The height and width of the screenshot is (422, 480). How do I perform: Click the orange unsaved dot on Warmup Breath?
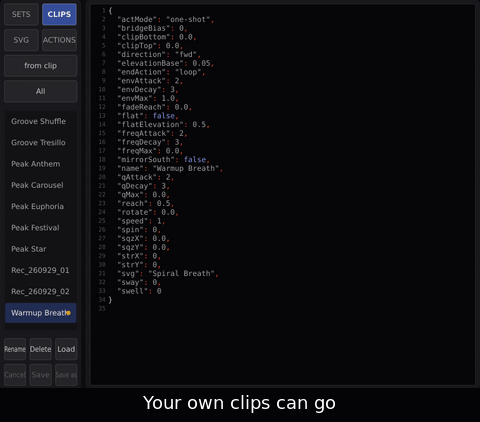68,313
